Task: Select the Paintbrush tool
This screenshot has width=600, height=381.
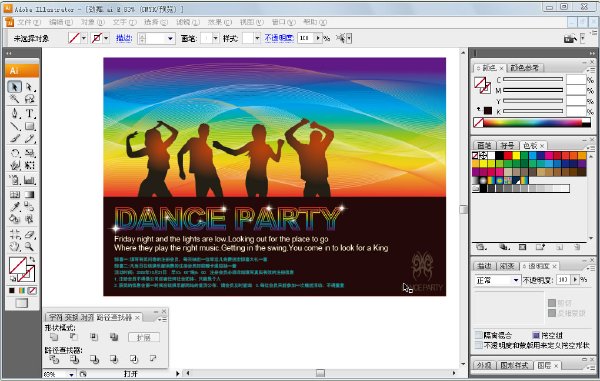Action: (15, 138)
